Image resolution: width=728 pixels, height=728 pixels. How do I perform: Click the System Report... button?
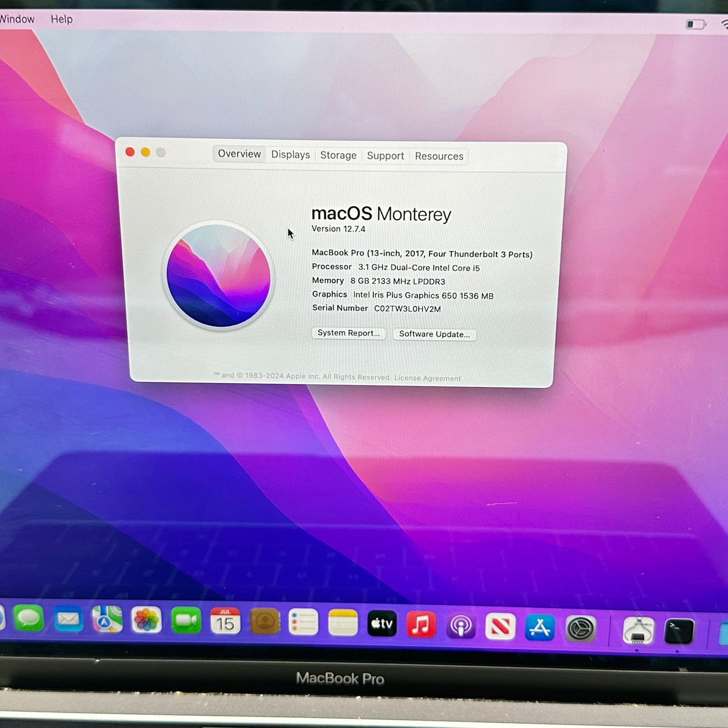(x=349, y=333)
